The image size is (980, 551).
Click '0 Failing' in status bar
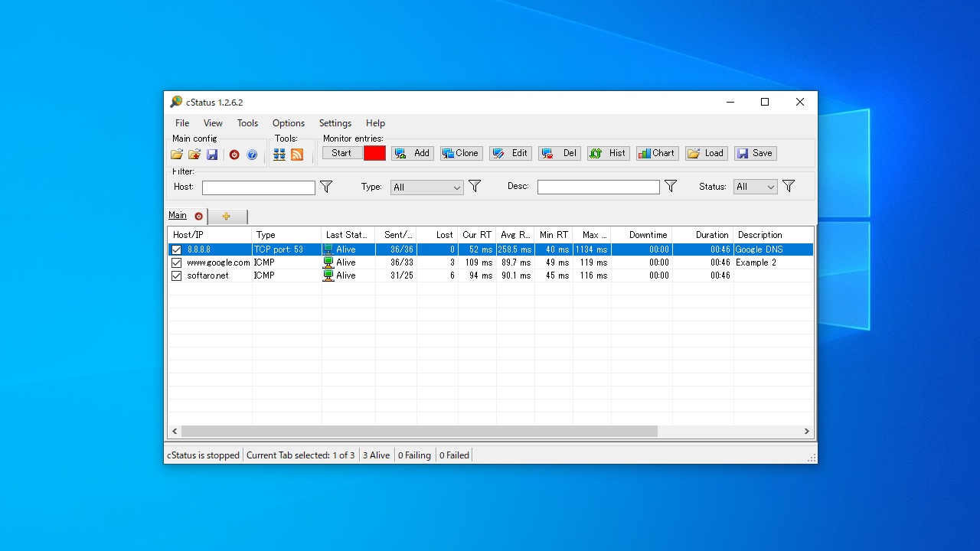tap(414, 455)
